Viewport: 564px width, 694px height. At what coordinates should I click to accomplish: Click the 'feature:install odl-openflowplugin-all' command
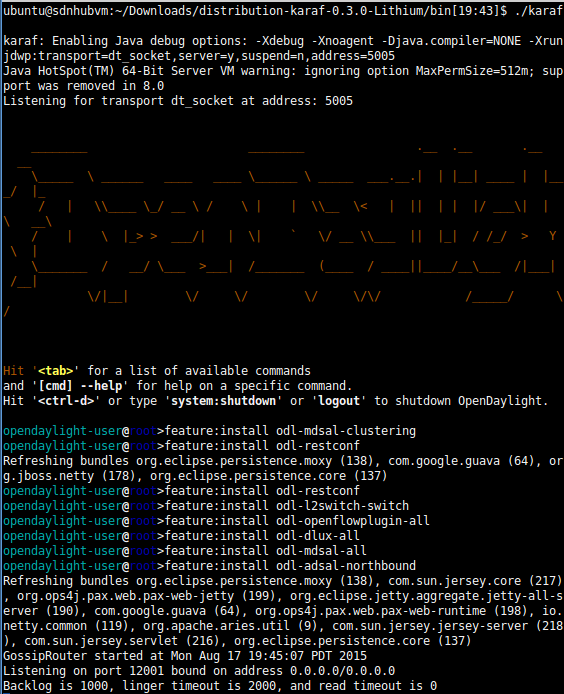pos(297,521)
